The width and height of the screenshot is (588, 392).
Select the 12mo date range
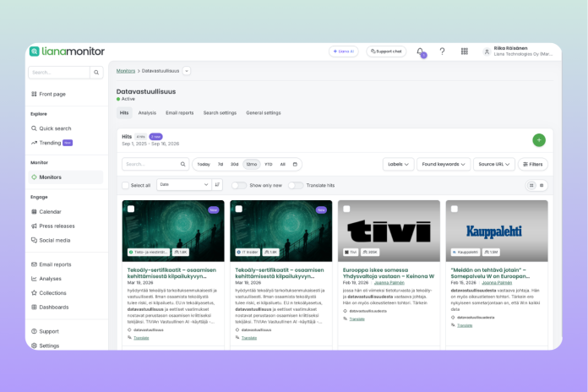coord(252,164)
